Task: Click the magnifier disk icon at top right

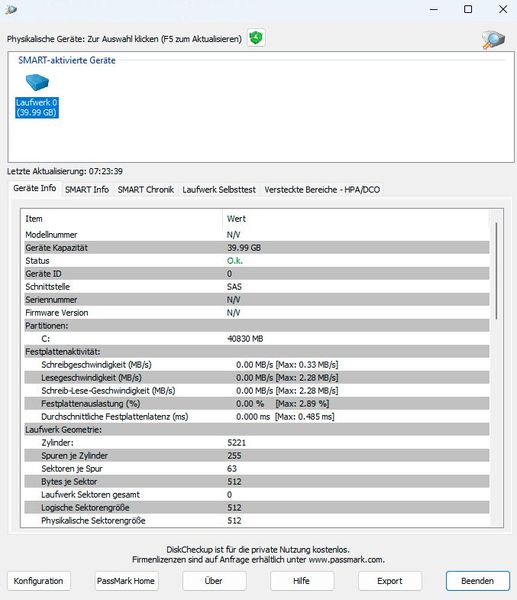Action: click(493, 39)
